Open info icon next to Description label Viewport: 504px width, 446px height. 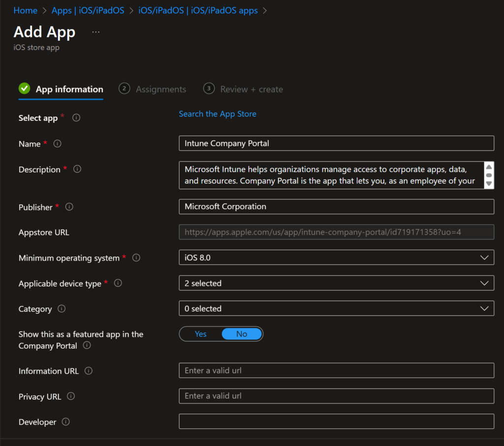(x=77, y=169)
